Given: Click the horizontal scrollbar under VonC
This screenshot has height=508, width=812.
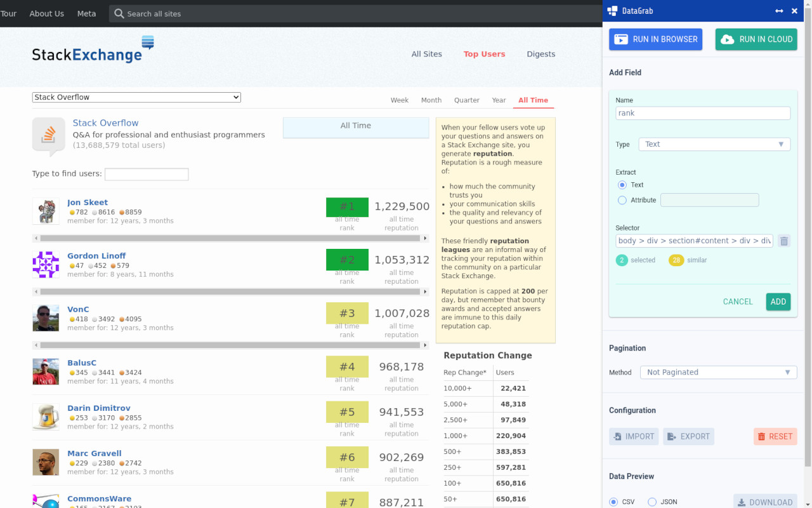Looking at the screenshot, I should (x=230, y=345).
